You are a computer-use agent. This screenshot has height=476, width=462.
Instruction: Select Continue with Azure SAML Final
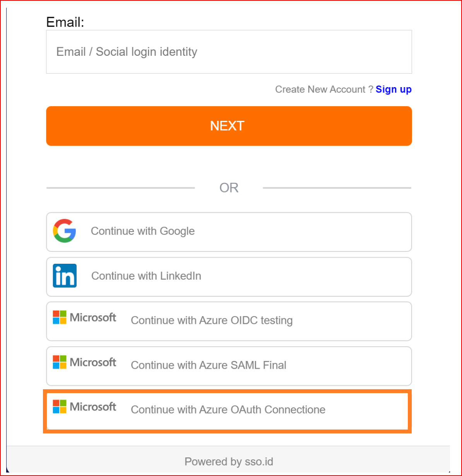[x=229, y=366]
